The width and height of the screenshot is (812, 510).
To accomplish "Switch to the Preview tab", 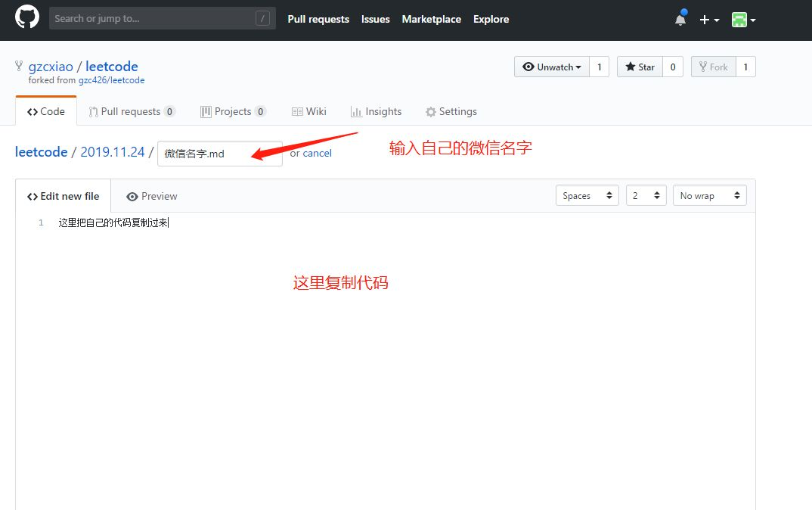I will [151, 196].
